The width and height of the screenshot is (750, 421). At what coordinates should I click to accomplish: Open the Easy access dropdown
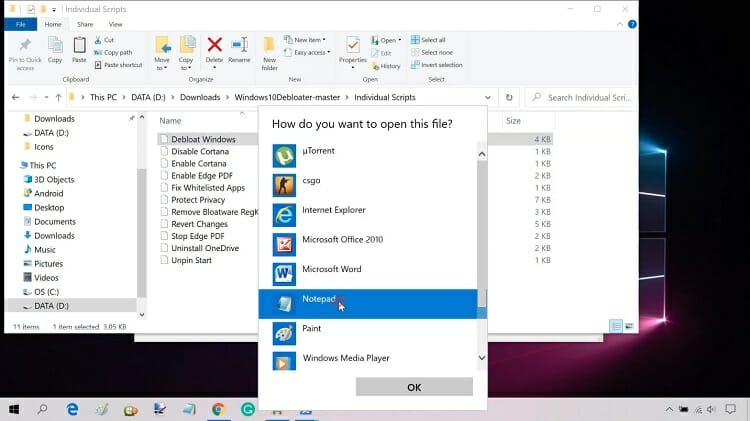pyautogui.click(x=307, y=53)
